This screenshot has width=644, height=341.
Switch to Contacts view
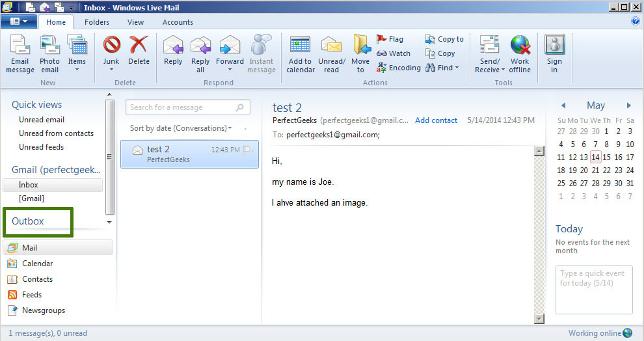point(31,279)
